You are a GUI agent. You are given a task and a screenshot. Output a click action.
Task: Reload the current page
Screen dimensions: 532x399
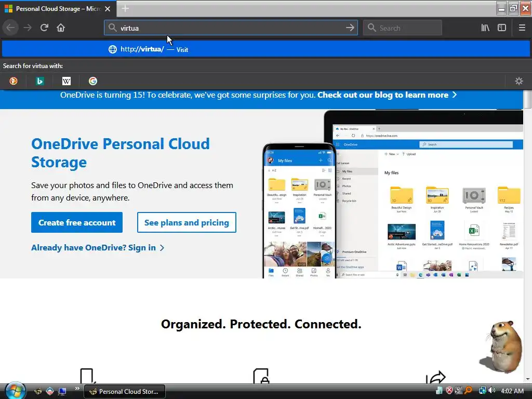point(44,28)
